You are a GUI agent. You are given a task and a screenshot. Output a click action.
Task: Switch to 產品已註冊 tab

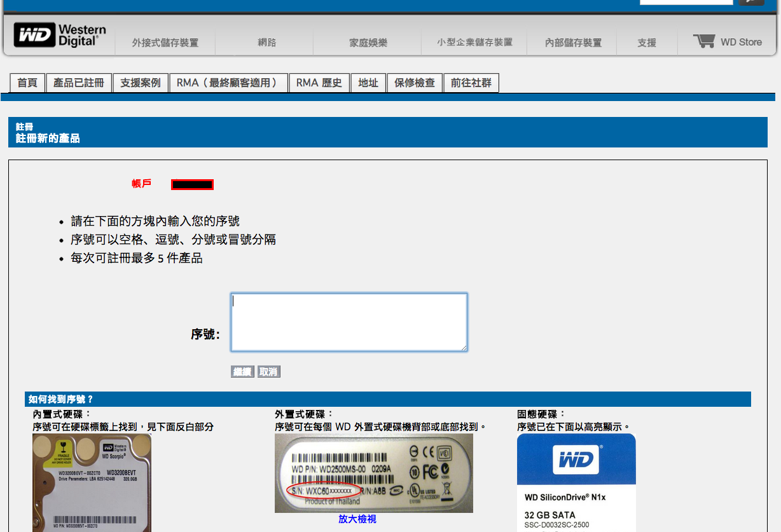[79, 83]
